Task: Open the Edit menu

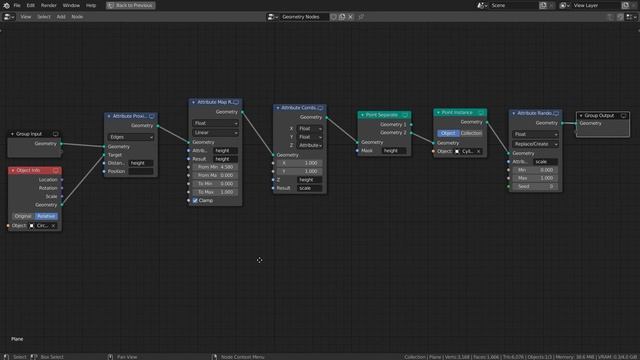Action: (31, 5)
